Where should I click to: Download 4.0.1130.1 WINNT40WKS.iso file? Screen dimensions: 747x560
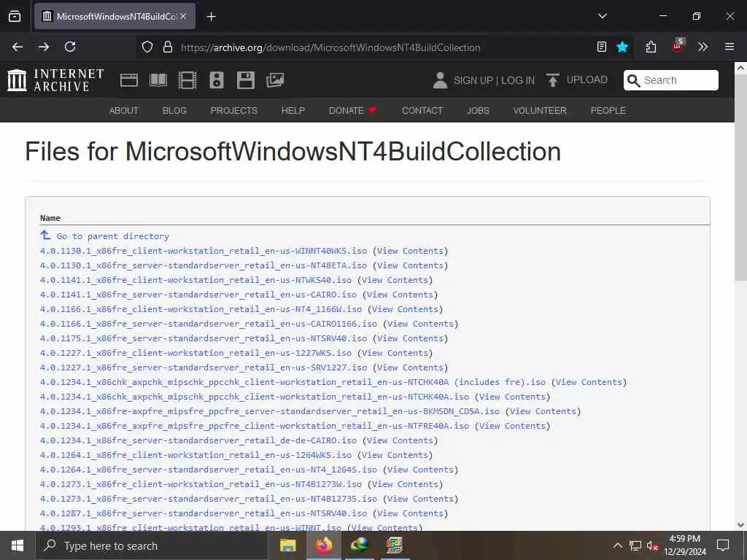click(204, 251)
